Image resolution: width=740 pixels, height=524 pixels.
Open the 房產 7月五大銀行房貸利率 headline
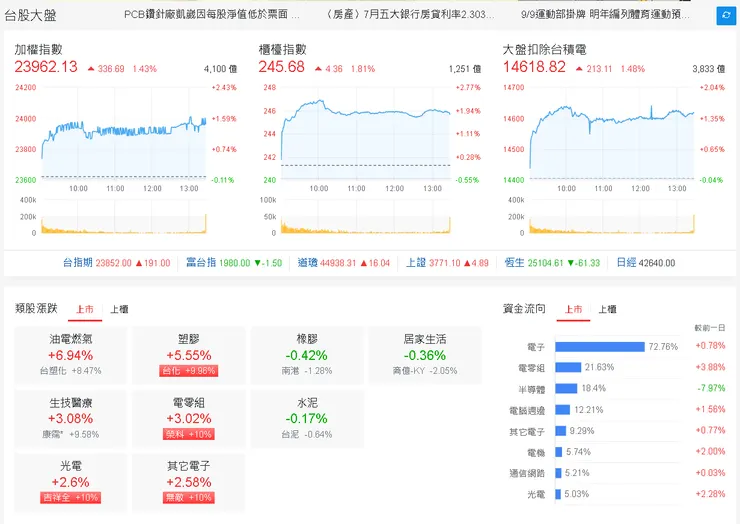click(x=410, y=15)
